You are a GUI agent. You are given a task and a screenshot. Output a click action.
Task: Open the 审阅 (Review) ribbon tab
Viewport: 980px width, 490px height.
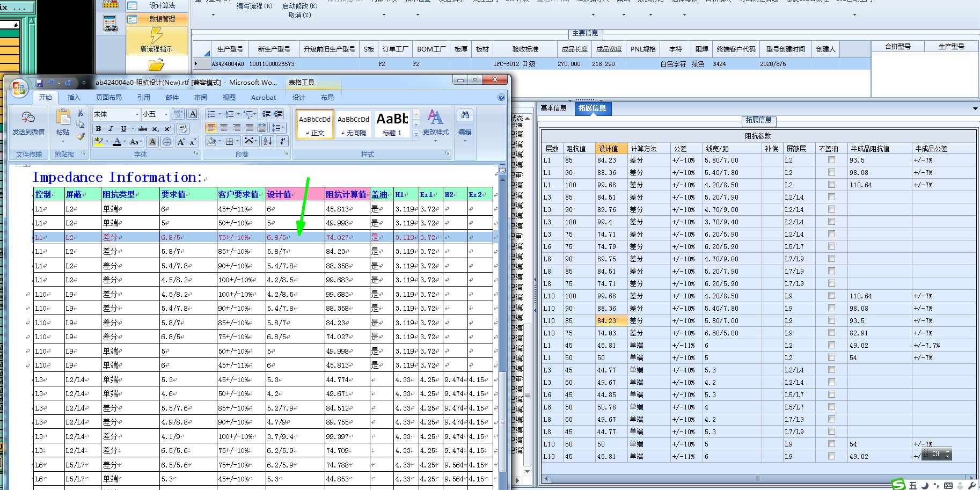(201, 97)
